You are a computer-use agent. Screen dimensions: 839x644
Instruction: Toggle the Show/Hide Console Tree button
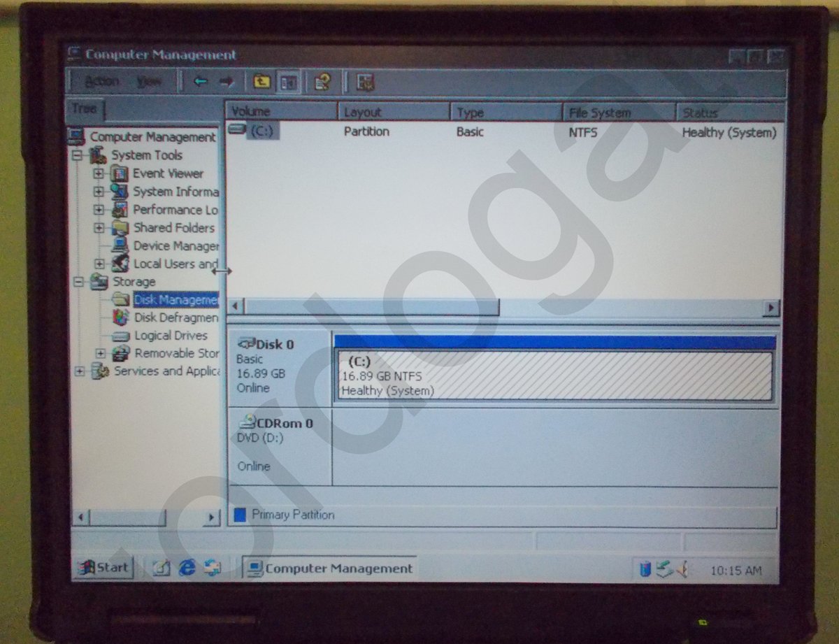coord(287,83)
